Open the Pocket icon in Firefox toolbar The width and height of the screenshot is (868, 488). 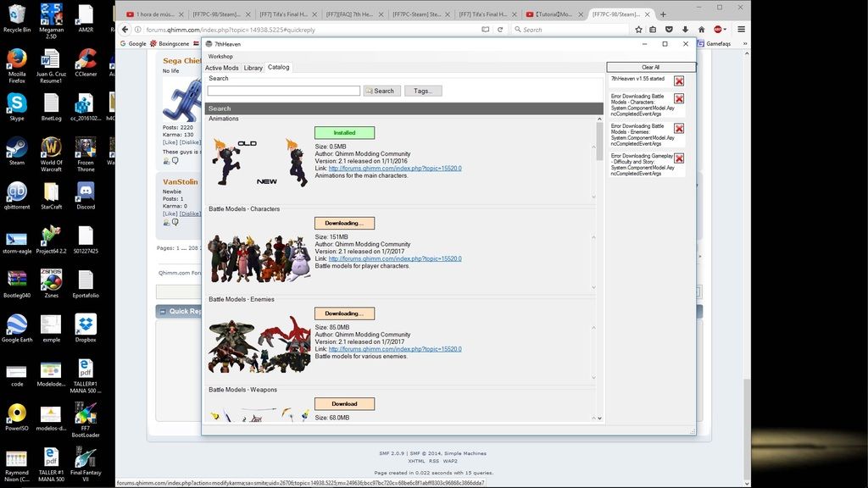pos(670,30)
